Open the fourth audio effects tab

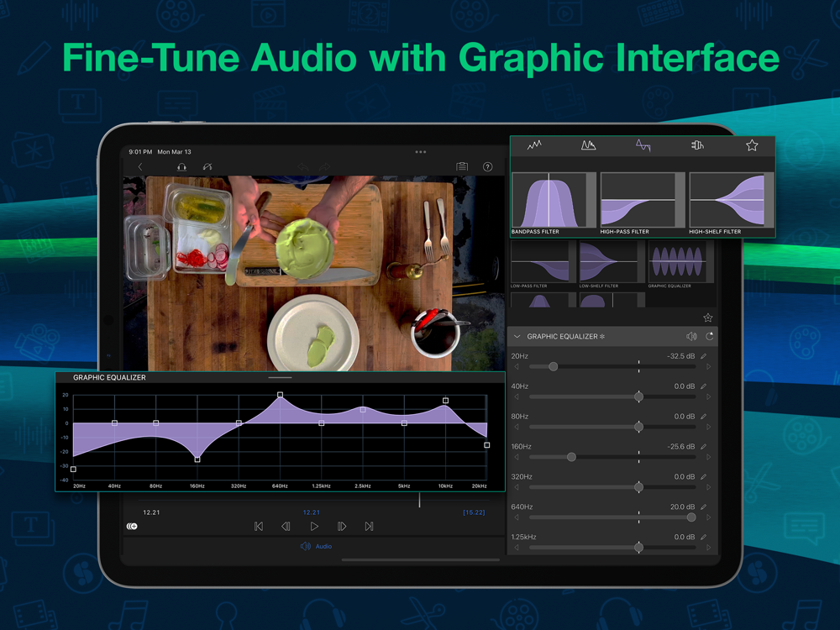pos(697,145)
